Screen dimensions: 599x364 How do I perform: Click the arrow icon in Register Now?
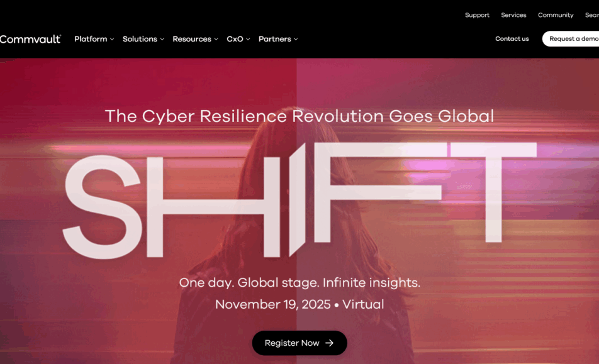pos(329,343)
